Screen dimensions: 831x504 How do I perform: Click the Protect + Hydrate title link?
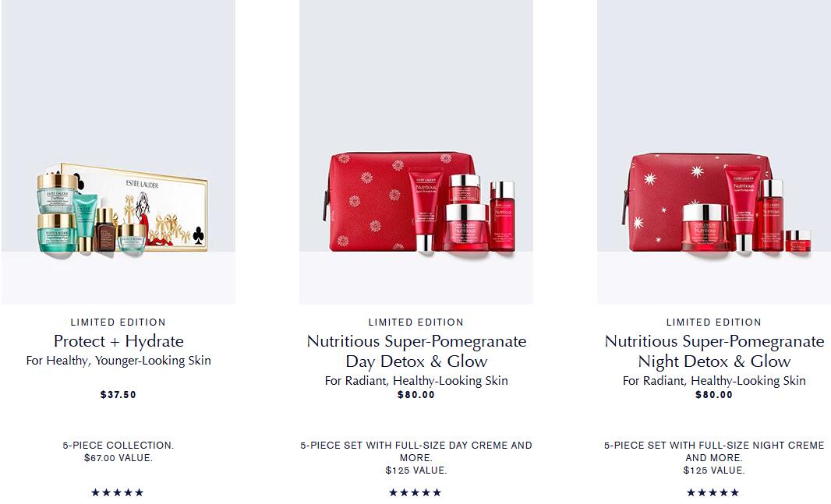pyautogui.click(x=118, y=341)
